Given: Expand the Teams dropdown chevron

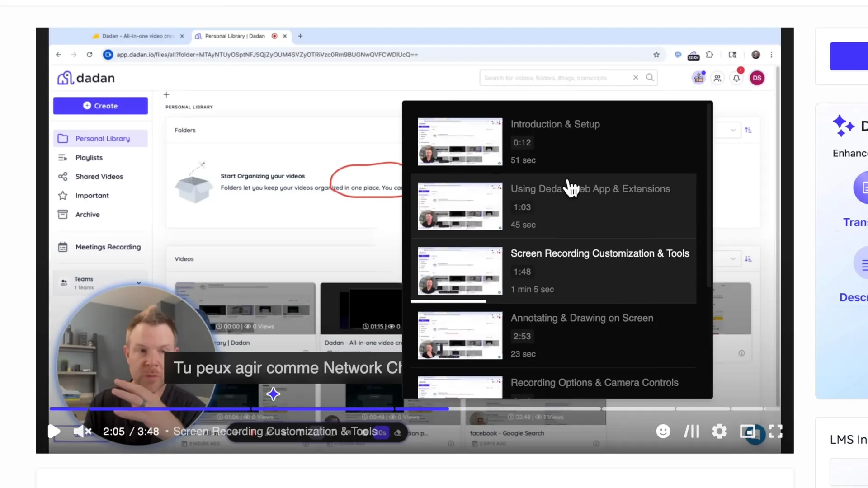Looking at the screenshot, I should 139,283.
